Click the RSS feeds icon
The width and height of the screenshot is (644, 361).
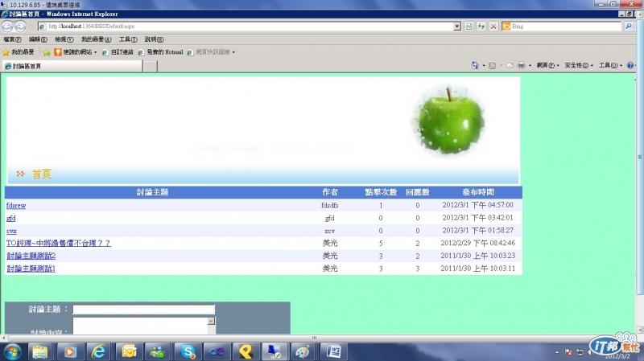tap(492, 66)
